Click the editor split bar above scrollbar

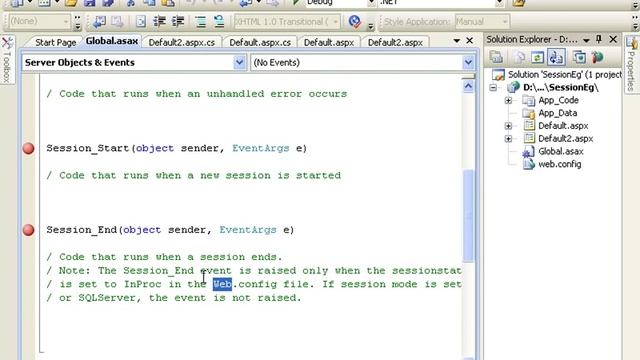coord(468,76)
